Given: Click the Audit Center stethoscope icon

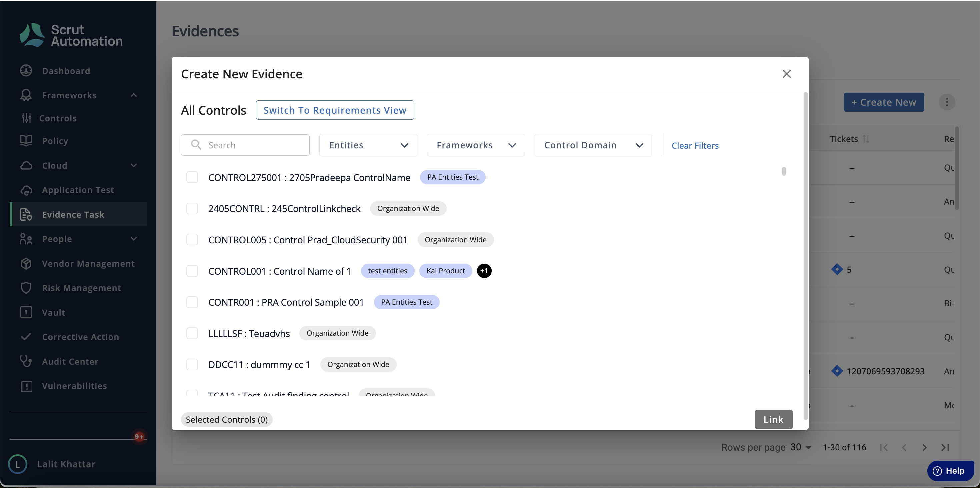Looking at the screenshot, I should pyautogui.click(x=26, y=361).
